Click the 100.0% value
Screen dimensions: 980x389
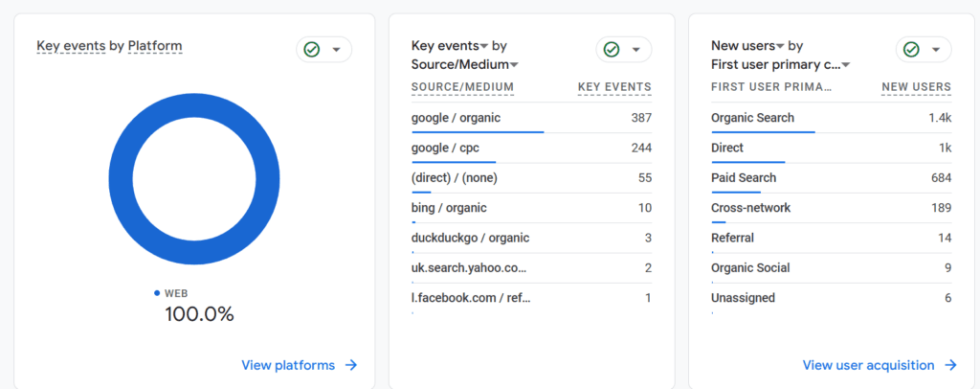pyautogui.click(x=199, y=314)
